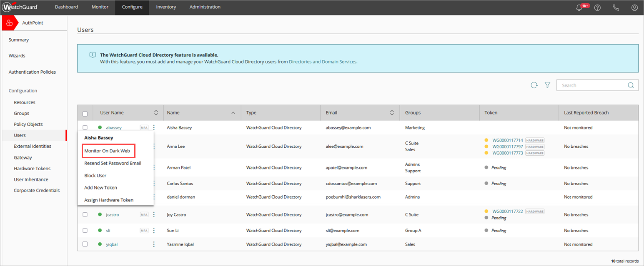The height and width of the screenshot is (266, 644).
Task: Open Resources under Configuration
Action: point(25,102)
